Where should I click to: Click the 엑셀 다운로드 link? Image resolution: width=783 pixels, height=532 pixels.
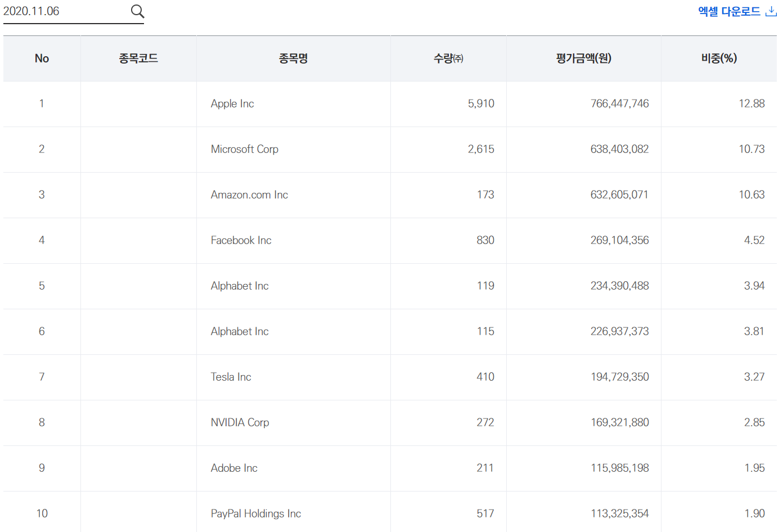737,11
